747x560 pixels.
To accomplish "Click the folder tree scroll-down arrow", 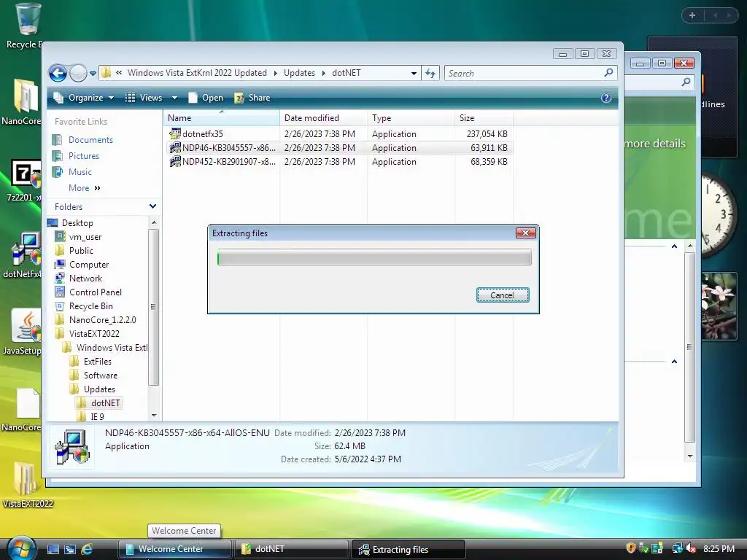I will (154, 415).
